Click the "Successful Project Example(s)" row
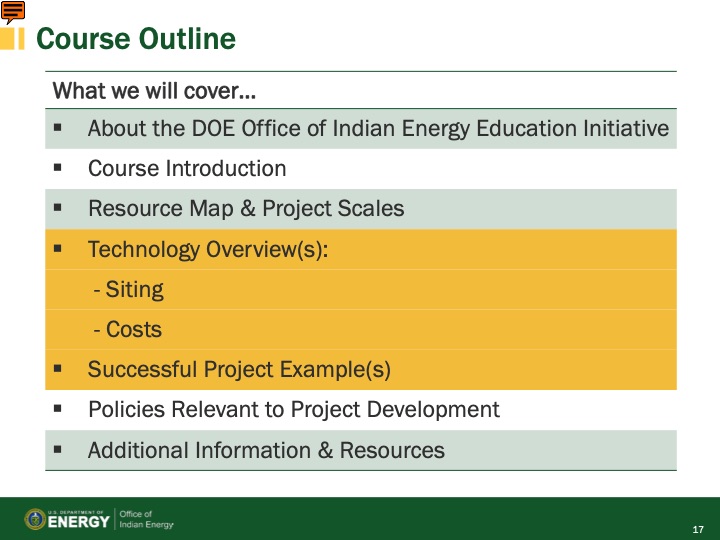 [x=360, y=370]
